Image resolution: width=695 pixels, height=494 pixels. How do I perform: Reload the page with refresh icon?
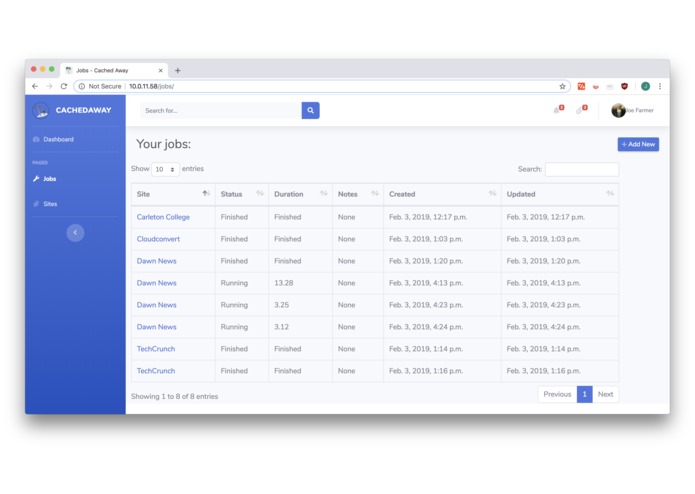[64, 86]
